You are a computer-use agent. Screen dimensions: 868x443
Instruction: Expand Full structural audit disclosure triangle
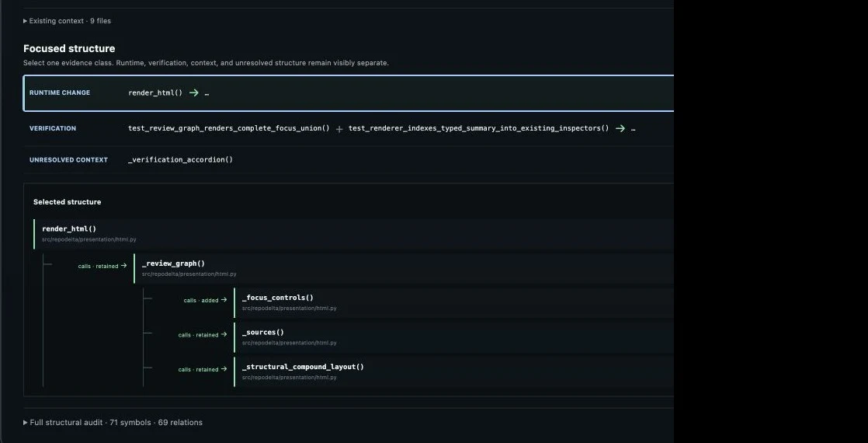click(x=26, y=423)
